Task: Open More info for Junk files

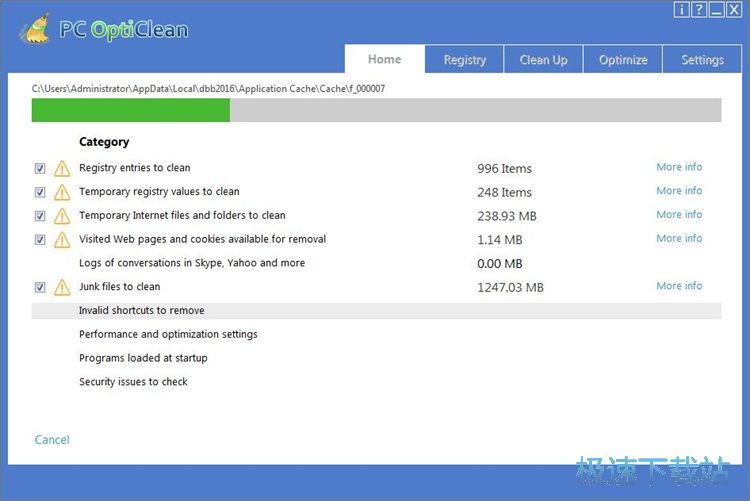Action: tap(679, 286)
